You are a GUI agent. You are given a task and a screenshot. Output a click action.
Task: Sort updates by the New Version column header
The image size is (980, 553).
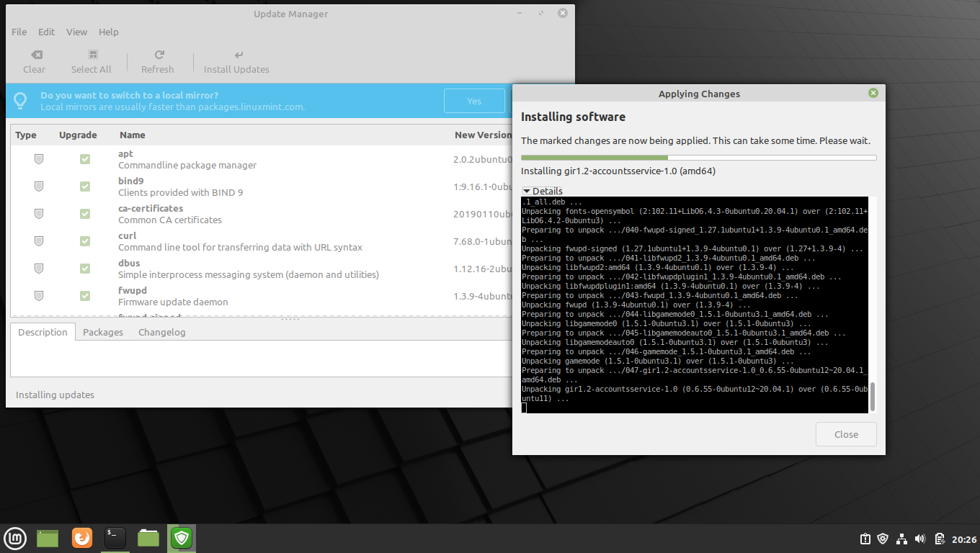[483, 135]
